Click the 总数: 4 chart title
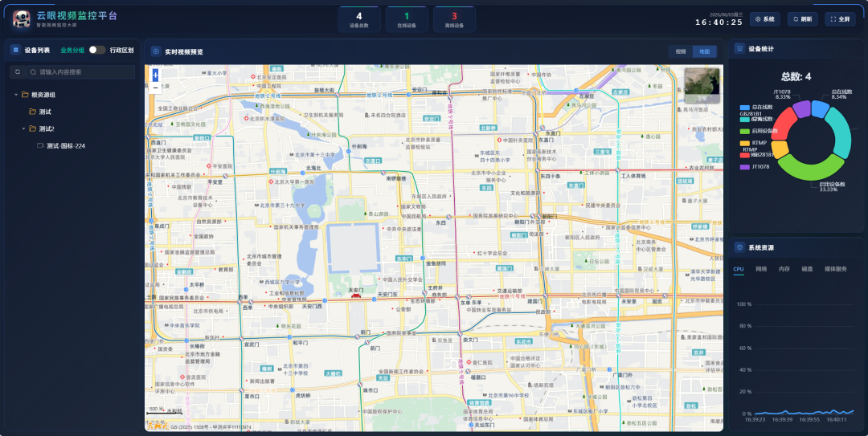The height and width of the screenshot is (436, 868). [796, 77]
